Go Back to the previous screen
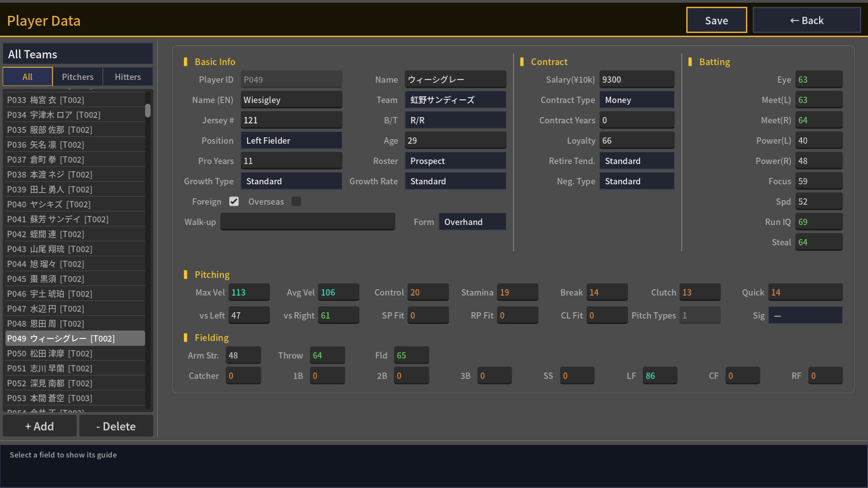Viewport: 868px width, 488px height. click(x=807, y=20)
